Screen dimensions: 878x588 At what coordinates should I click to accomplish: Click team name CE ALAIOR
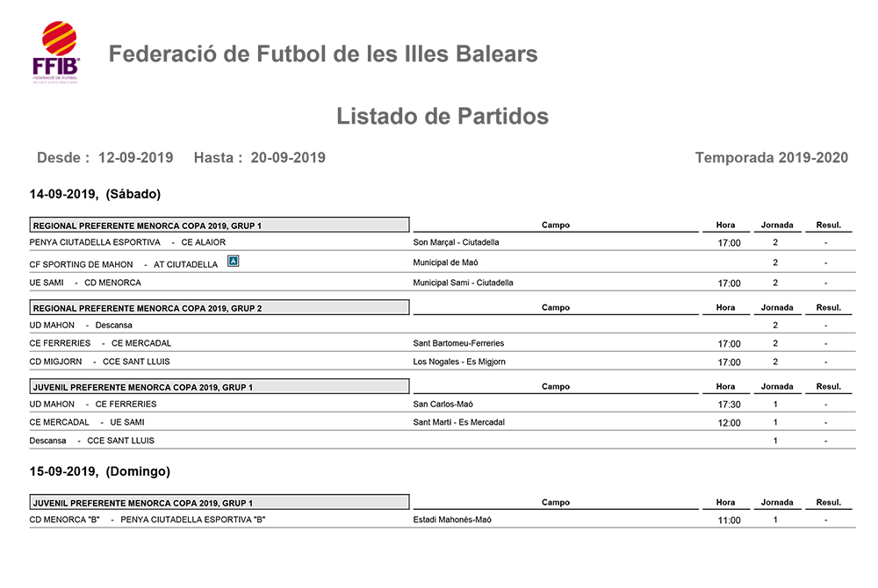click(x=204, y=242)
